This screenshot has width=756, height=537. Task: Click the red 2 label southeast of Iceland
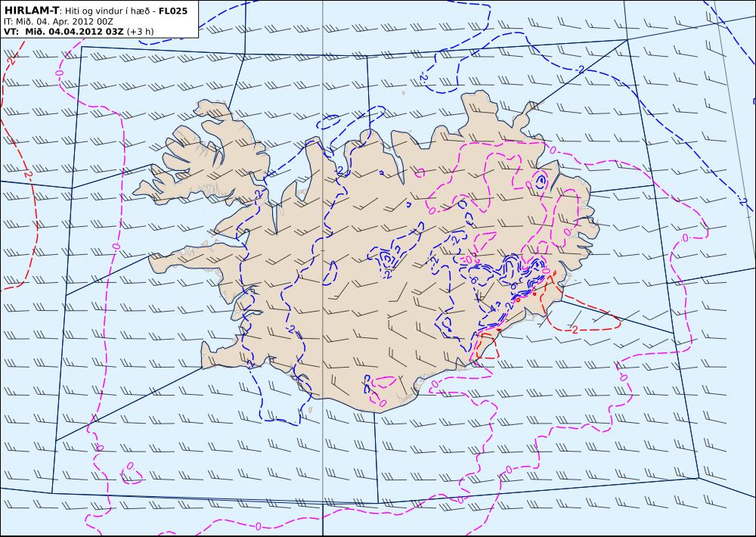point(575,330)
